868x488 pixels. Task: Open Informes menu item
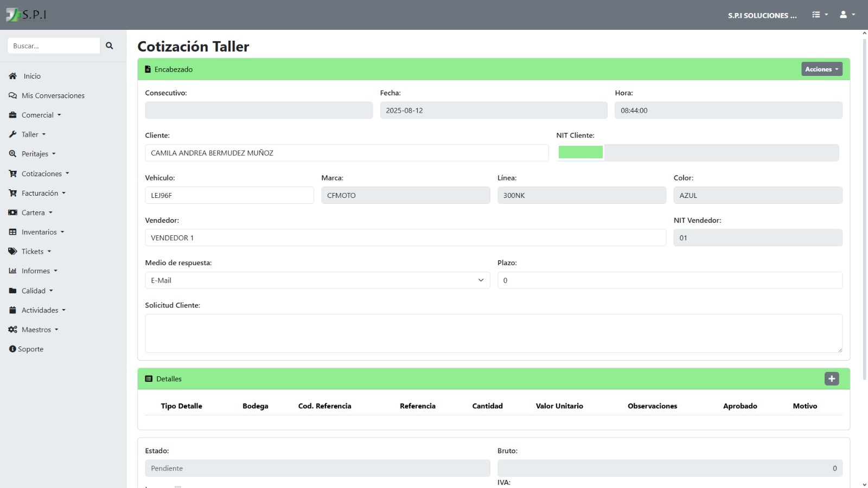[x=40, y=271]
